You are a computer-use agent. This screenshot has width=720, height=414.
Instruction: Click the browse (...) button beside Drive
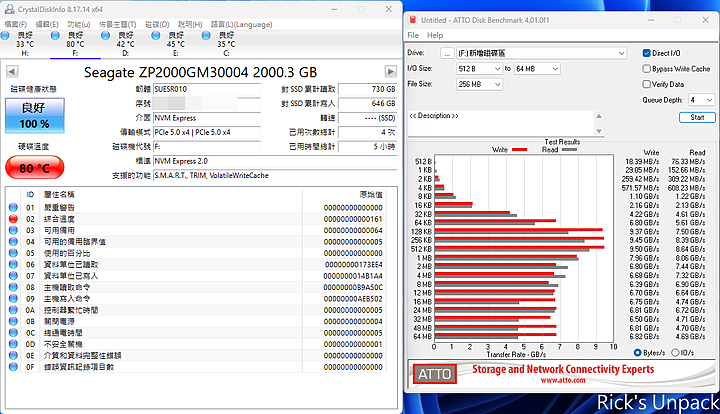point(447,54)
